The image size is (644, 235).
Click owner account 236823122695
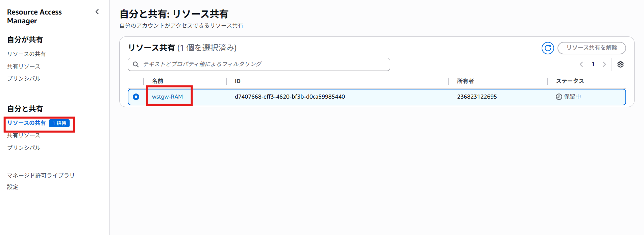[477, 97]
